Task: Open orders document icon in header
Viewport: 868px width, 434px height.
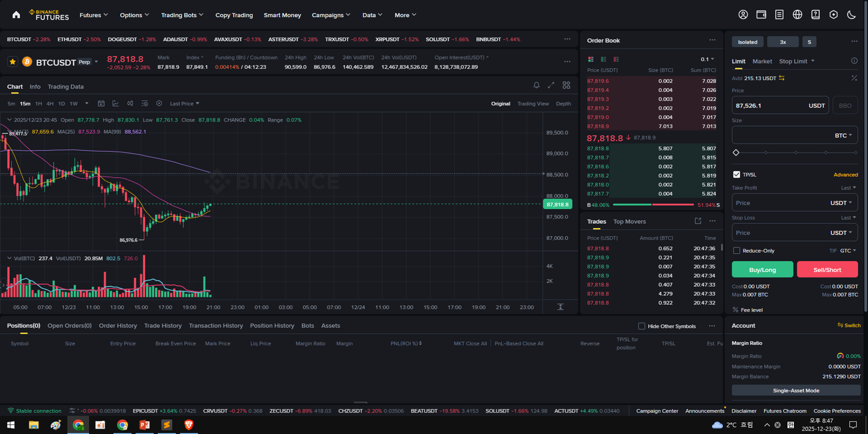Action: 779,15
